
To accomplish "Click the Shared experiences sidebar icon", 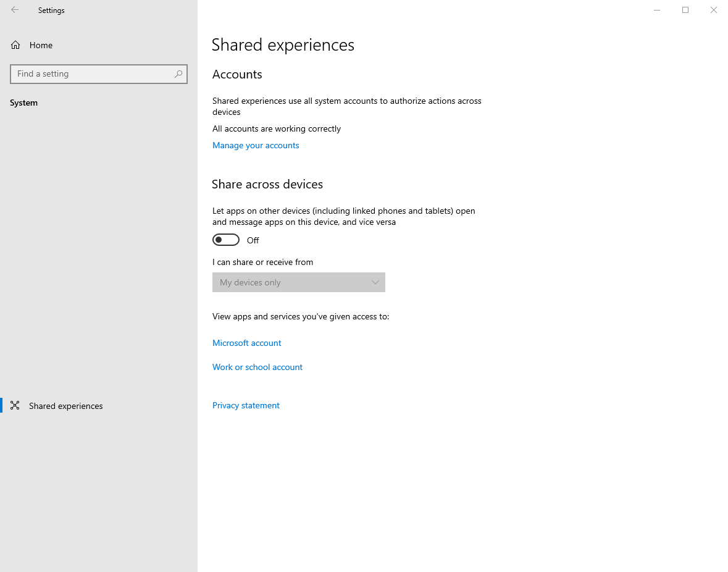I will pyautogui.click(x=15, y=406).
